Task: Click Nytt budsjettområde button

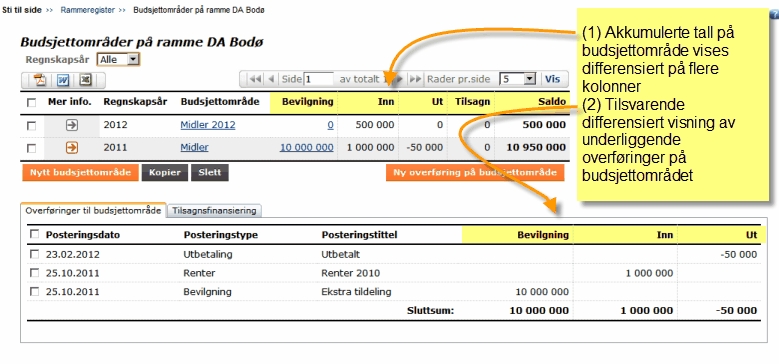Action: click(80, 173)
